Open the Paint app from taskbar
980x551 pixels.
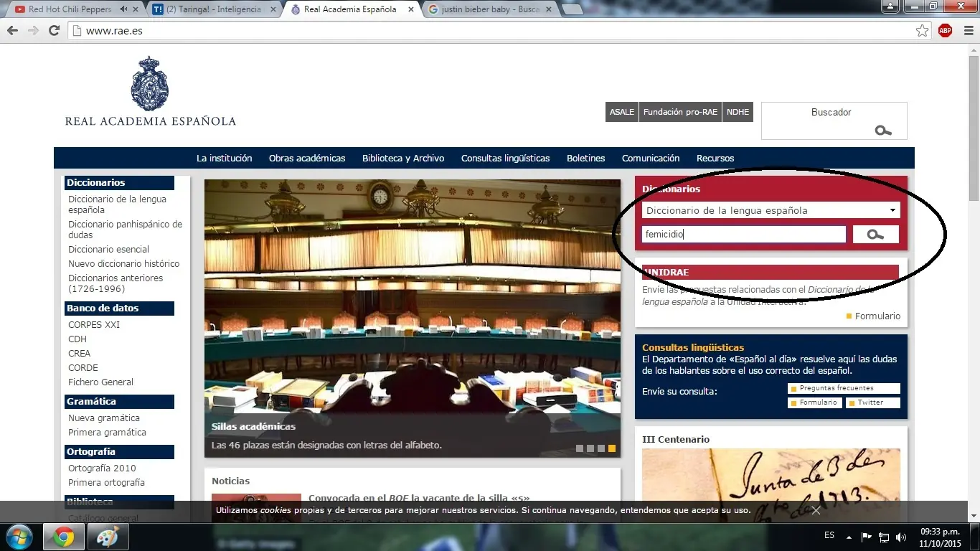(x=108, y=537)
